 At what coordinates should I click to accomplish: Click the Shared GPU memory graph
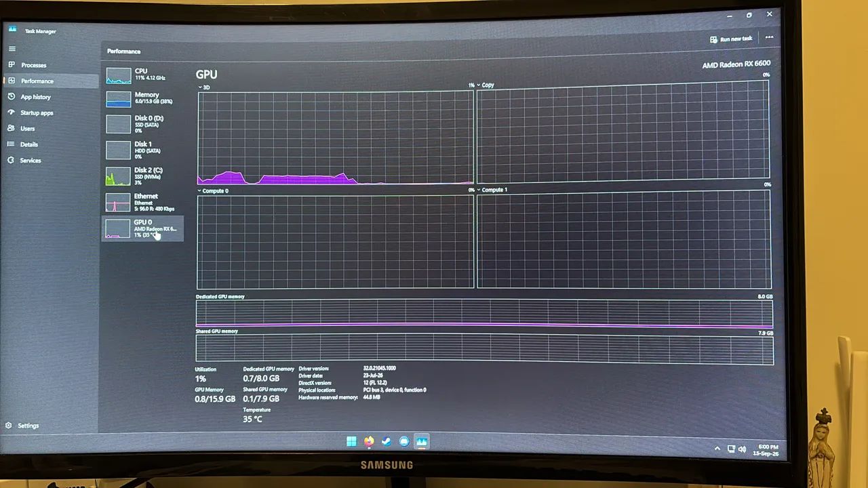point(484,349)
